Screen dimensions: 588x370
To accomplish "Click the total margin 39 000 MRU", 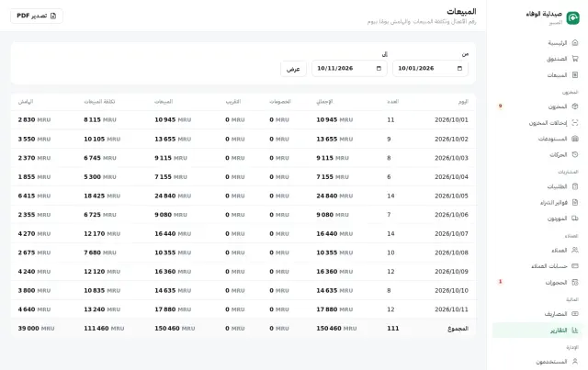I will coord(36,329).
